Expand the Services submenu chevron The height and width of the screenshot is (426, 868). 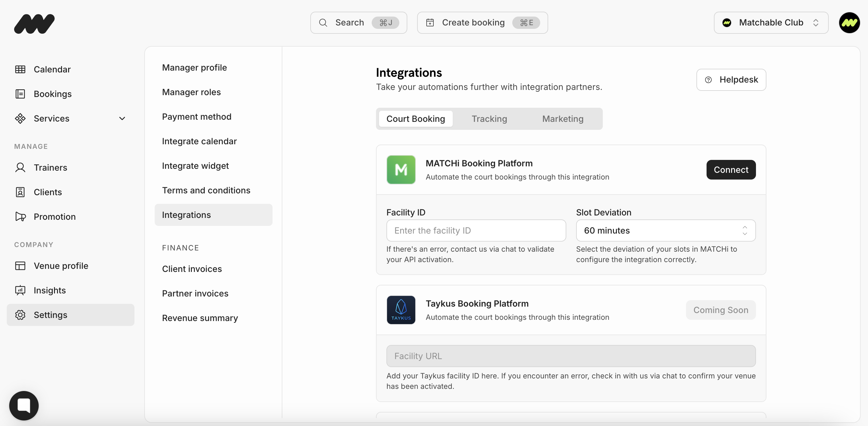coord(122,119)
